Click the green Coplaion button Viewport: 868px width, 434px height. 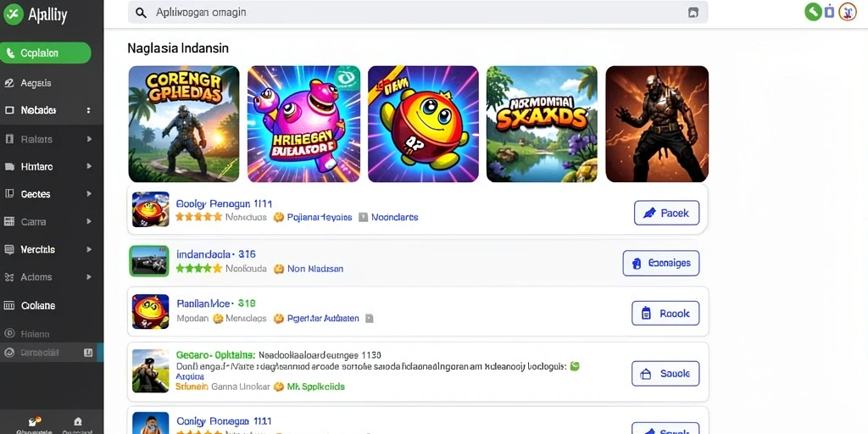46,53
